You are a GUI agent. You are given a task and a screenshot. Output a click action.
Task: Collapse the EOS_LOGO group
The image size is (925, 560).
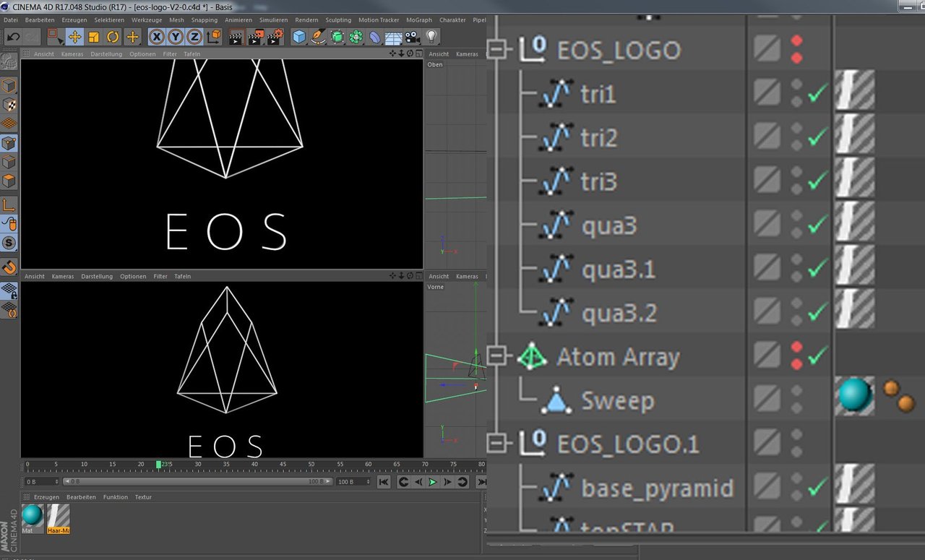point(496,49)
